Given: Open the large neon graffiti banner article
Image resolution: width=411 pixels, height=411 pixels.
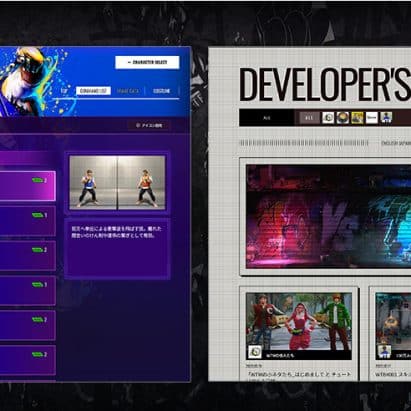Looking at the screenshot, I should coord(328,217).
